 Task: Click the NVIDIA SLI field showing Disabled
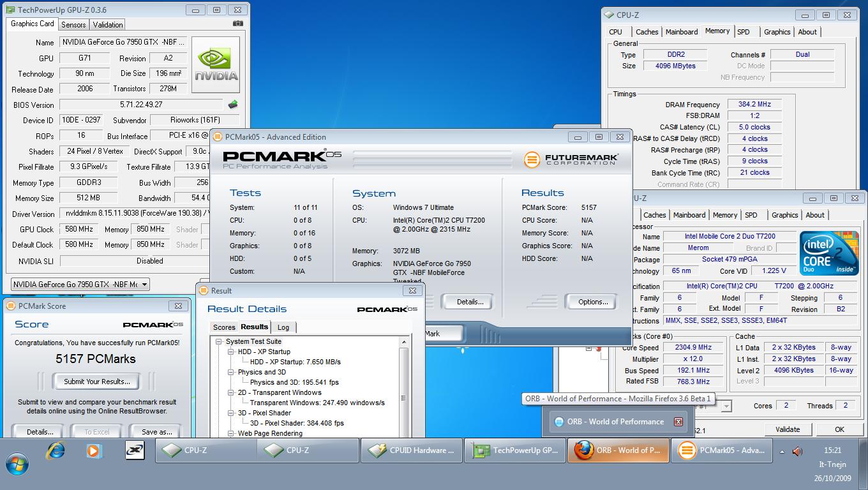click(149, 261)
